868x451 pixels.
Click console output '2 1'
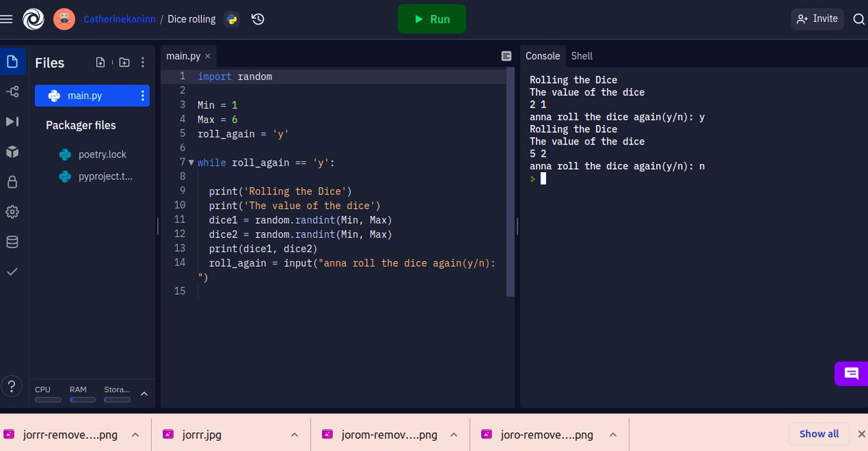538,104
